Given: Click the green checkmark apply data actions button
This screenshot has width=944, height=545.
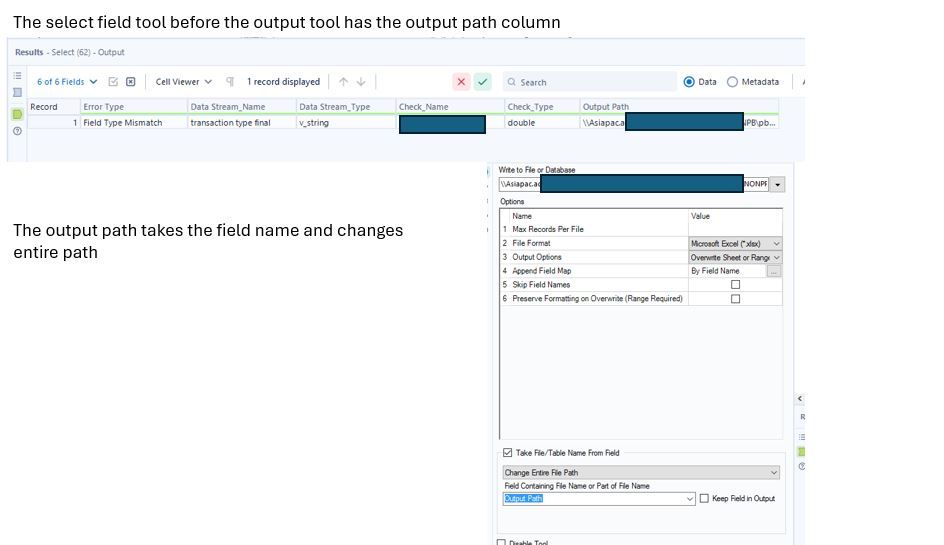Looking at the screenshot, I should pyautogui.click(x=483, y=82).
